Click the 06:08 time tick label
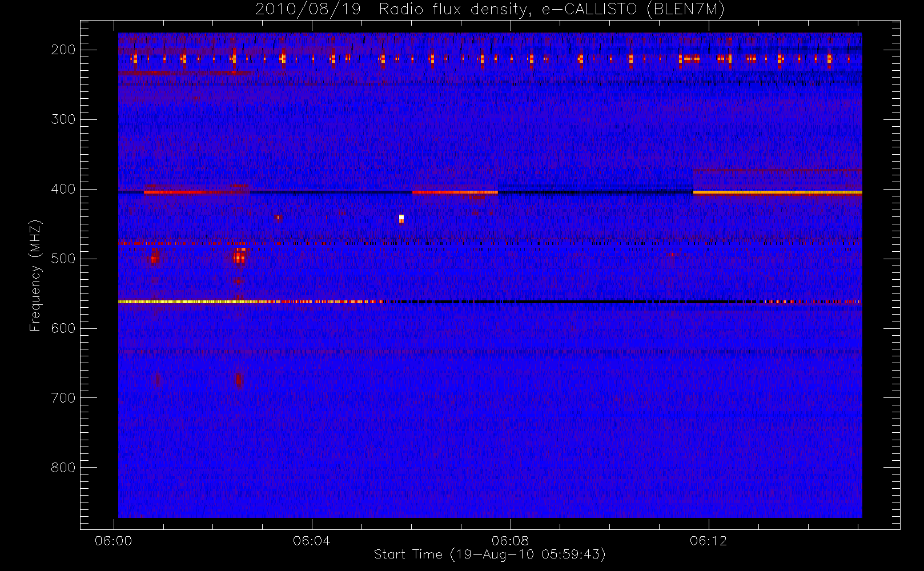Image resolution: width=924 pixels, height=571 pixels. pyautogui.click(x=510, y=541)
